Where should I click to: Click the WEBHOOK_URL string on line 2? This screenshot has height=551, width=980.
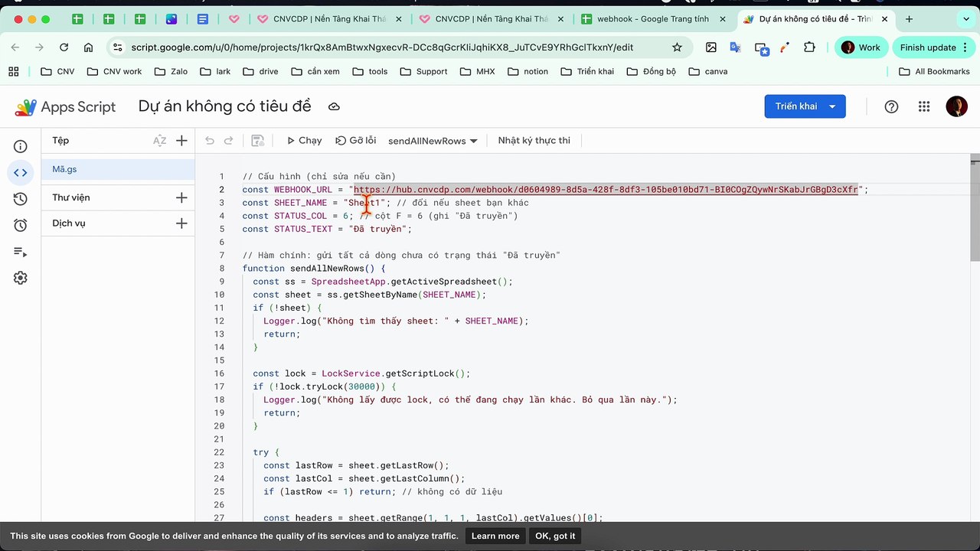pos(606,190)
